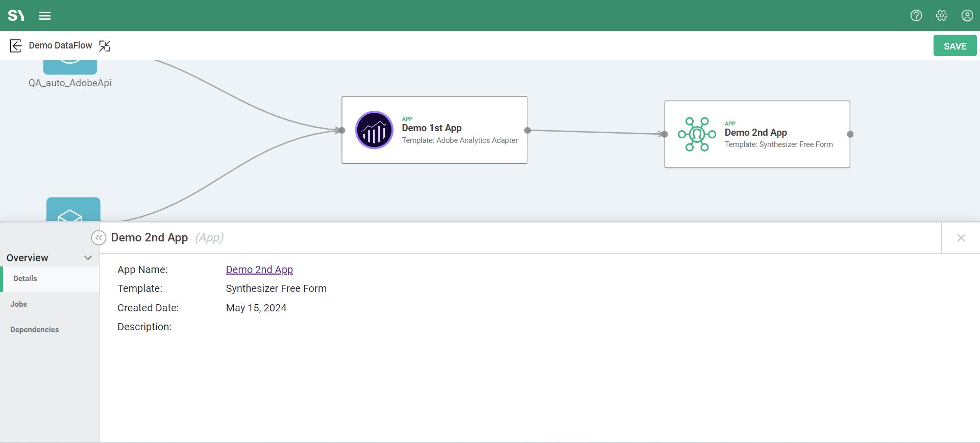This screenshot has height=443, width=980.
Task: Open the user account profile icon
Action: [x=967, y=16]
